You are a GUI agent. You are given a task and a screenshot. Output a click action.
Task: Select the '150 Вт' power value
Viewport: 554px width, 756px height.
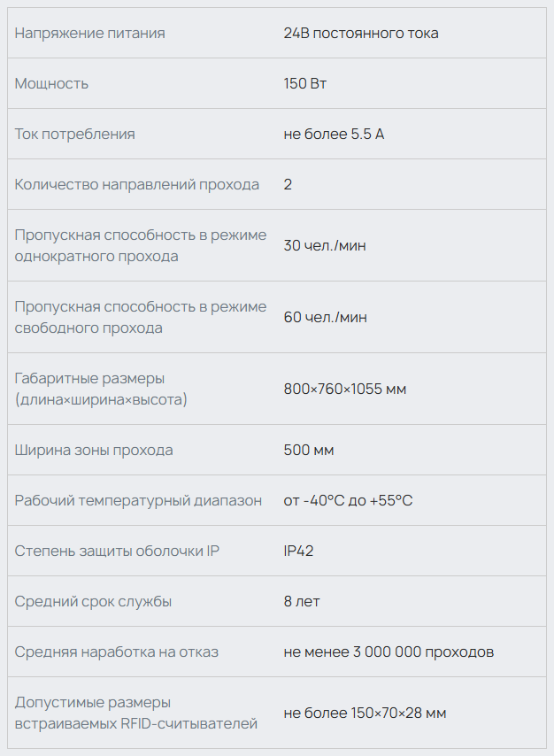(304, 83)
